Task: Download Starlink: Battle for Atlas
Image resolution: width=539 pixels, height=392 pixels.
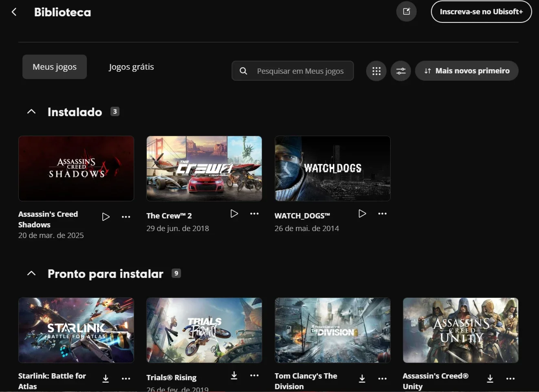Action: [106, 379]
